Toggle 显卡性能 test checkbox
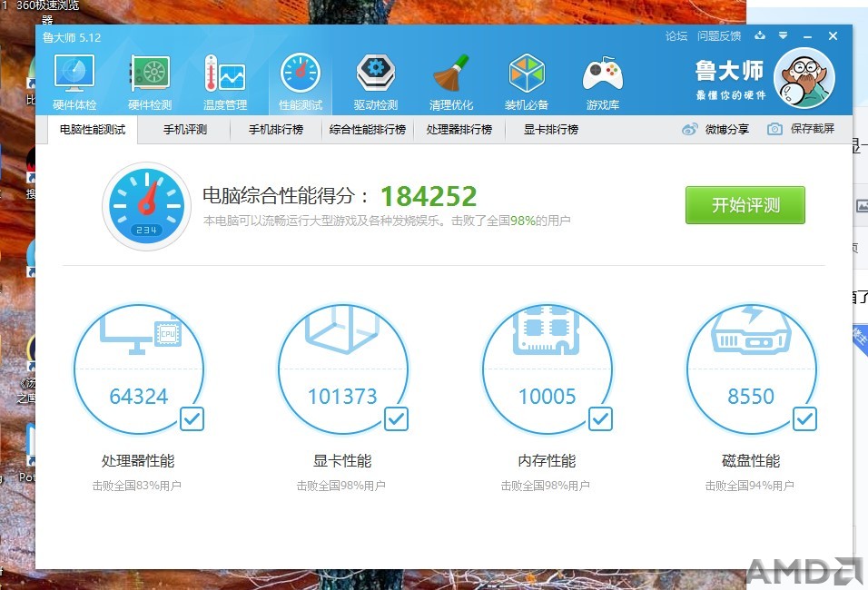The image size is (868, 590). 397,419
